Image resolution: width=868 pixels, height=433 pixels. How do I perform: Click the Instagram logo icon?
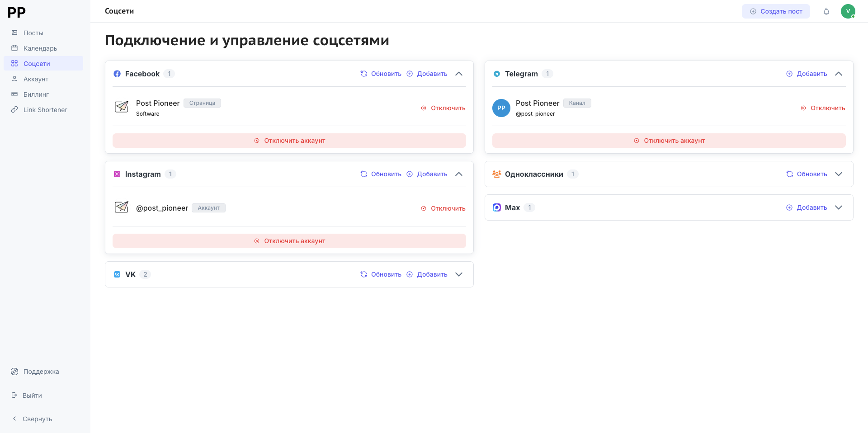(x=117, y=174)
